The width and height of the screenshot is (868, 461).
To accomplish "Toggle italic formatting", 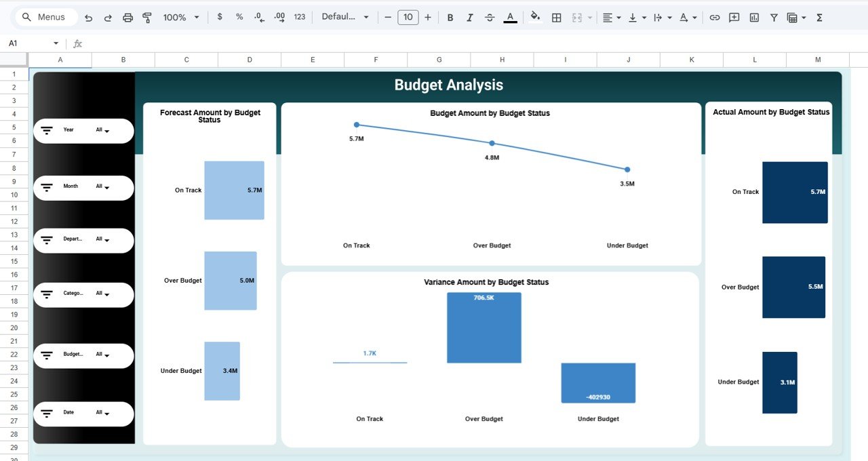I will click(x=469, y=17).
